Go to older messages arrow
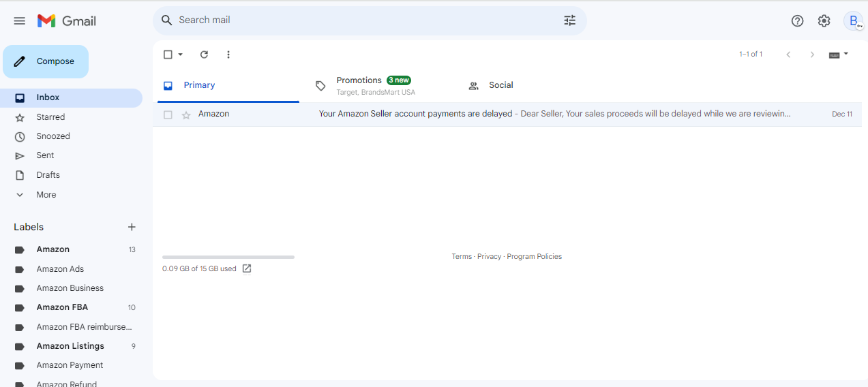The image size is (868, 387). (812, 55)
